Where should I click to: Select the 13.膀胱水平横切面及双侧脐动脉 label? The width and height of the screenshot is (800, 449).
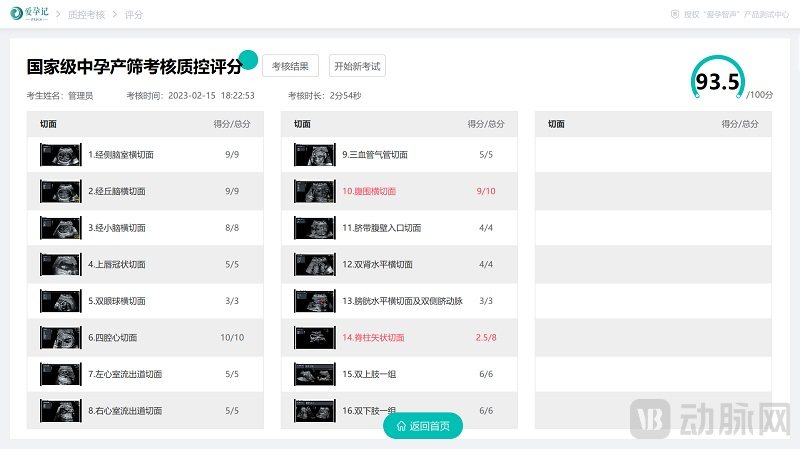pyautogui.click(x=403, y=301)
